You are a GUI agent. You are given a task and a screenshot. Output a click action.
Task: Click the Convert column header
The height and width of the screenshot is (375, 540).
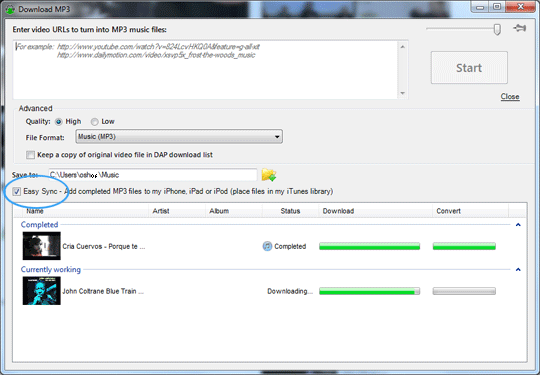(470, 211)
